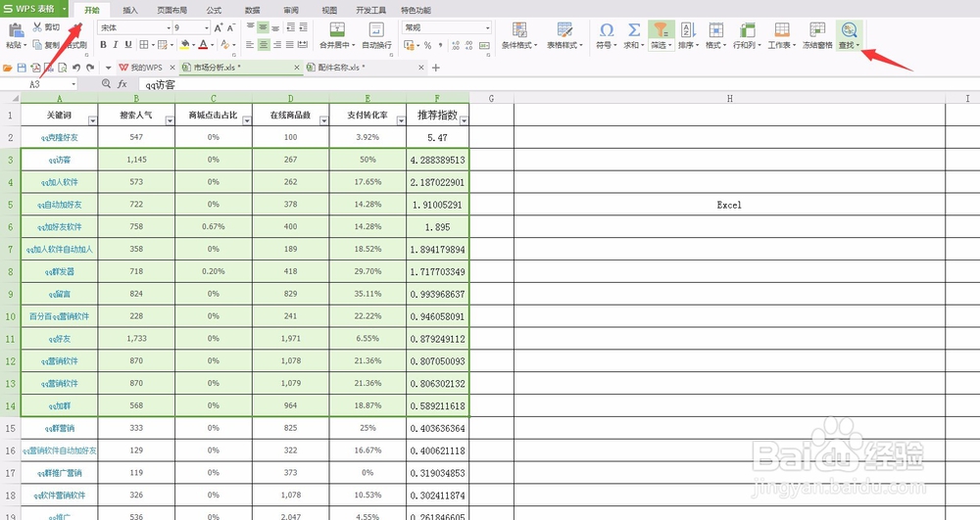Click the Sort (排序) A-Z icon
This screenshot has height=520, width=980.
coord(688,29)
